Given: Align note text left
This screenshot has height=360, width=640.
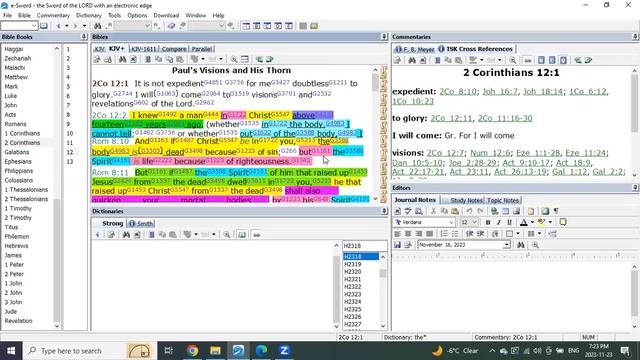Looking at the screenshot, I should (x=397, y=233).
